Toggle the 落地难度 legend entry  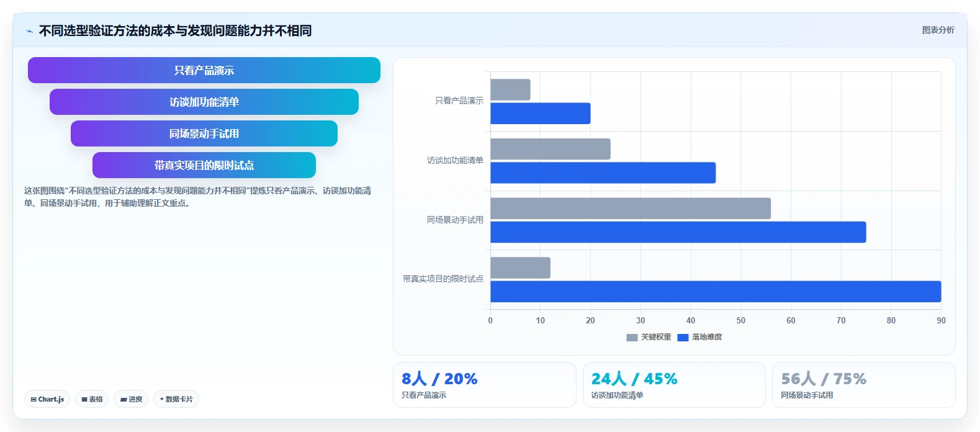[x=699, y=337]
